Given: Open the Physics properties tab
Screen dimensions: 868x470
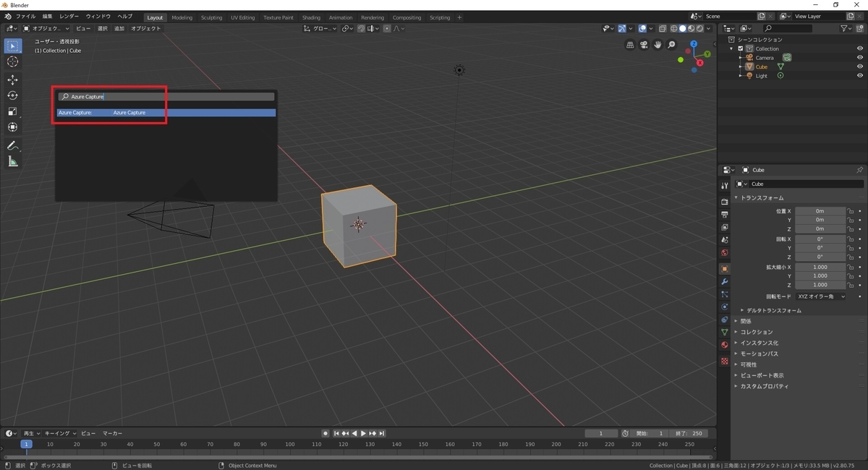Looking at the screenshot, I should [724, 307].
